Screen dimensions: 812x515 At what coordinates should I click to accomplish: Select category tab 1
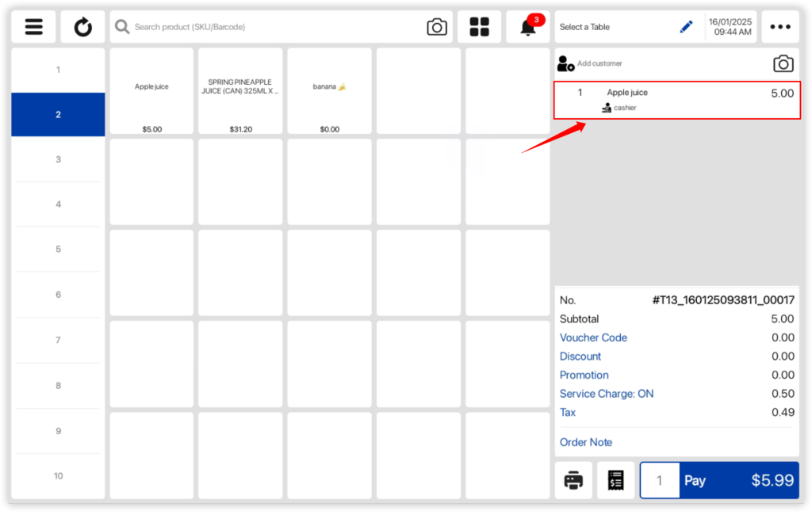pyautogui.click(x=58, y=70)
